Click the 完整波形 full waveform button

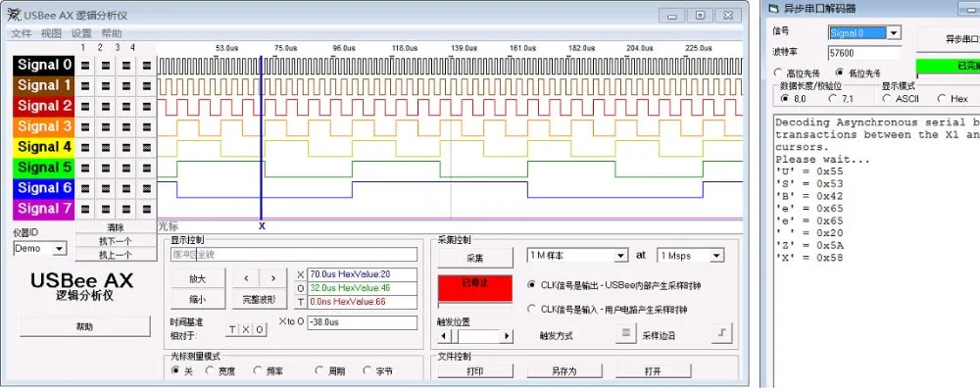click(x=260, y=299)
